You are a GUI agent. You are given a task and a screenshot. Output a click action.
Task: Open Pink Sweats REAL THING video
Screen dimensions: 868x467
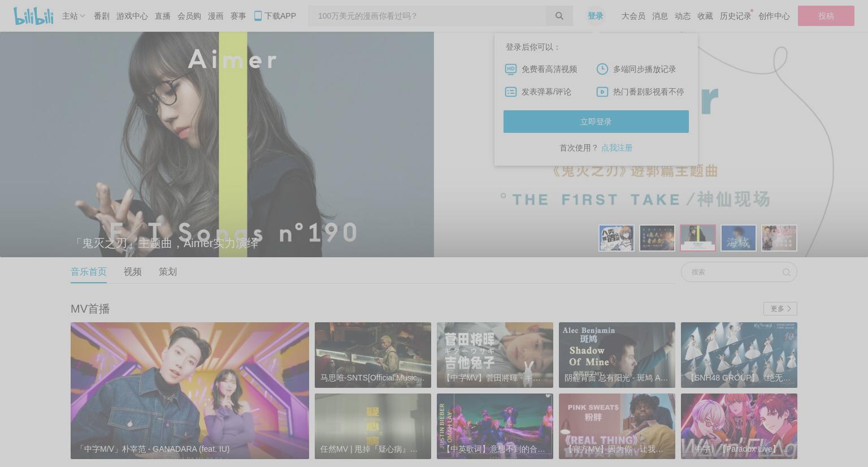click(x=617, y=426)
